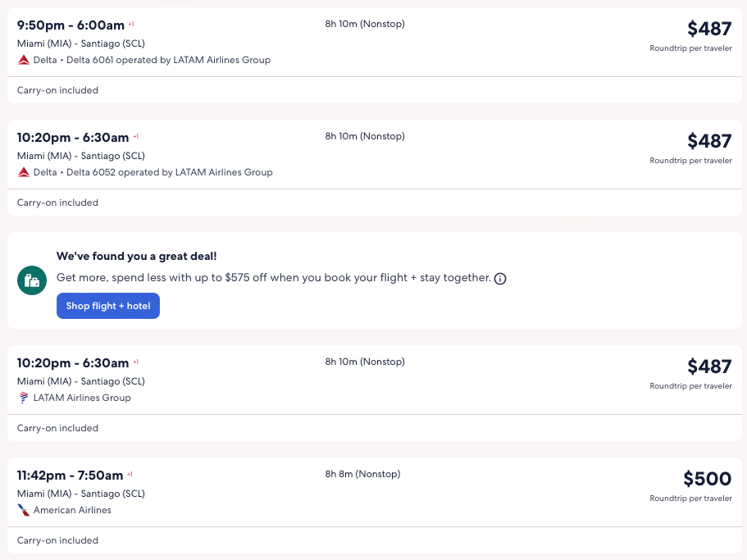The width and height of the screenshot is (747, 560).
Task: Click the Delta 6061 operated by LATAM text
Action: 152,60
